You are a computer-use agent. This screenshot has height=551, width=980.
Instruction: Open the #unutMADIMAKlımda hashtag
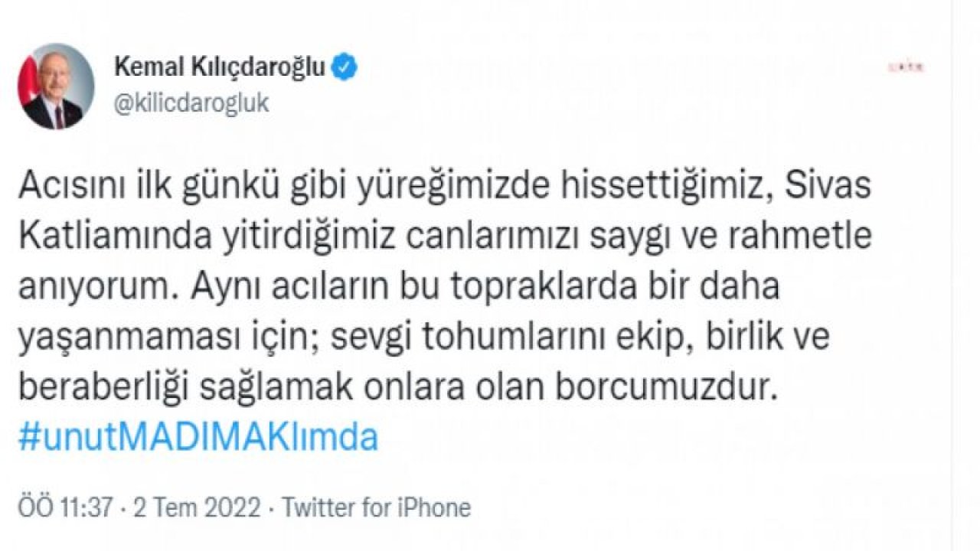tap(198, 439)
